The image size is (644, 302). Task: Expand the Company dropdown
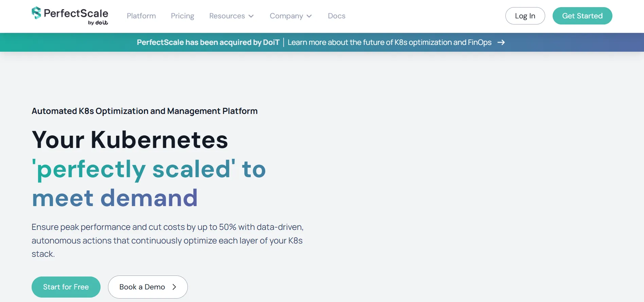[x=291, y=16]
